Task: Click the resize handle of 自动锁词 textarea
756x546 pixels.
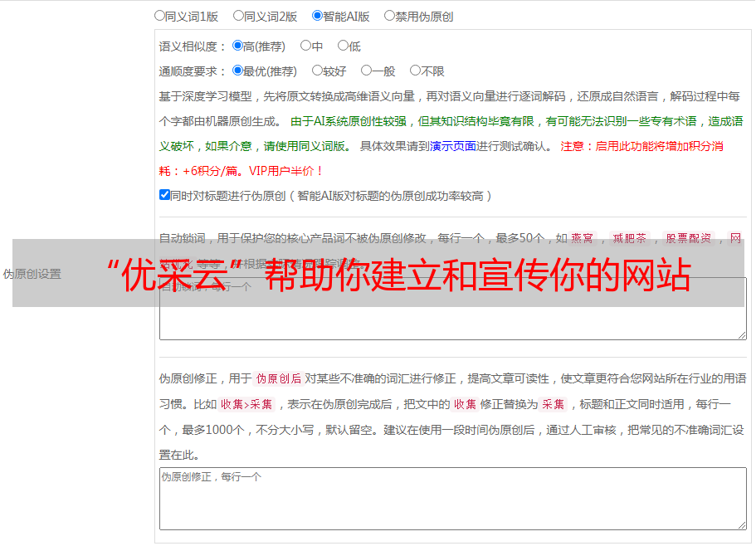Action: click(742, 335)
